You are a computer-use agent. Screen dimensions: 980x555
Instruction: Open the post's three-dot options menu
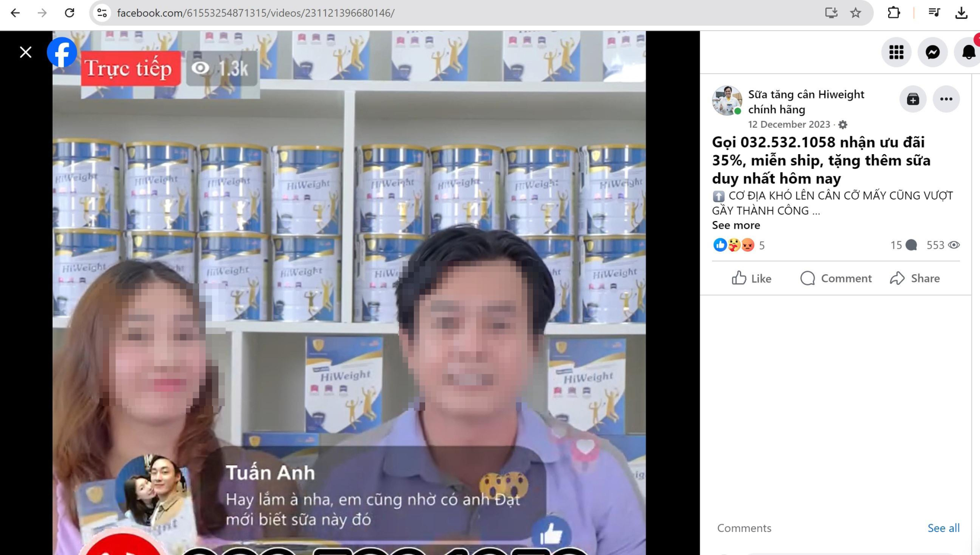pos(946,99)
